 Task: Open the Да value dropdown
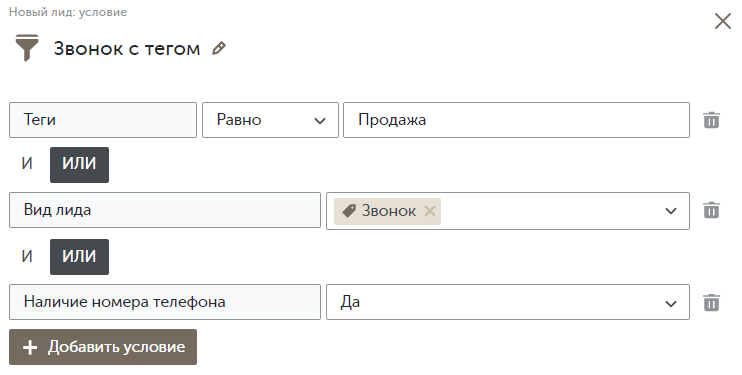pos(508,302)
